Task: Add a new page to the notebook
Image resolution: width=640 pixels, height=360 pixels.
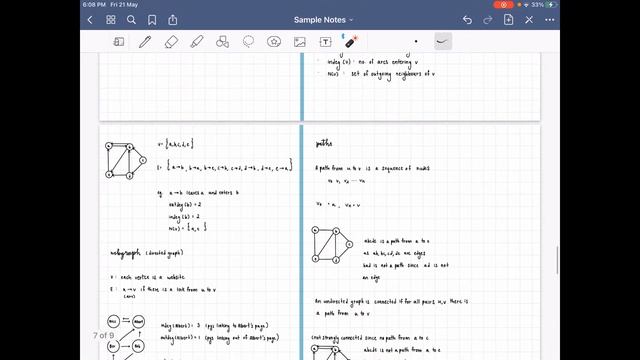Action: click(x=508, y=20)
